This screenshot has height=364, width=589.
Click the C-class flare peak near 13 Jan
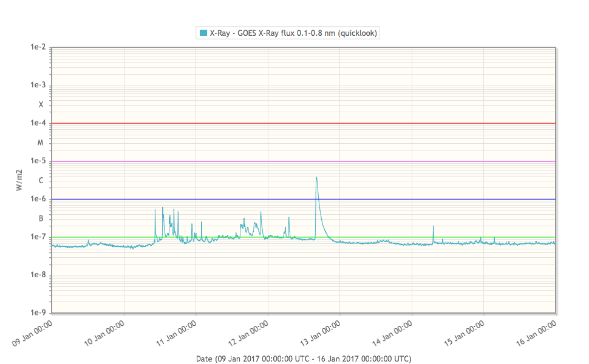(x=316, y=178)
